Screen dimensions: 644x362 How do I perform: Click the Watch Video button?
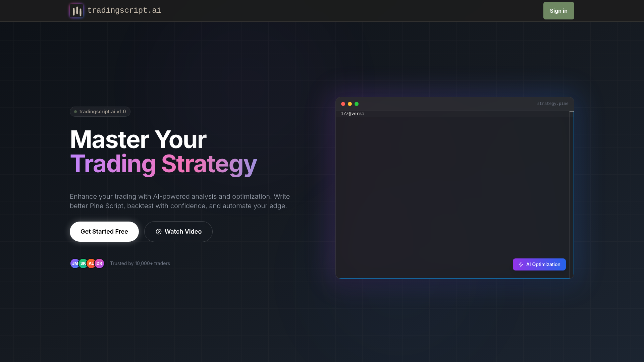pyautogui.click(x=178, y=232)
